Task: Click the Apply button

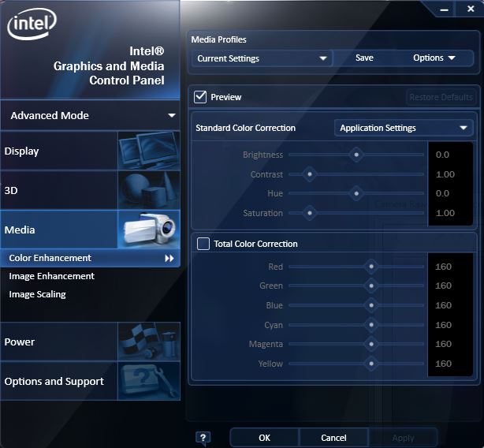Action: [x=403, y=438]
